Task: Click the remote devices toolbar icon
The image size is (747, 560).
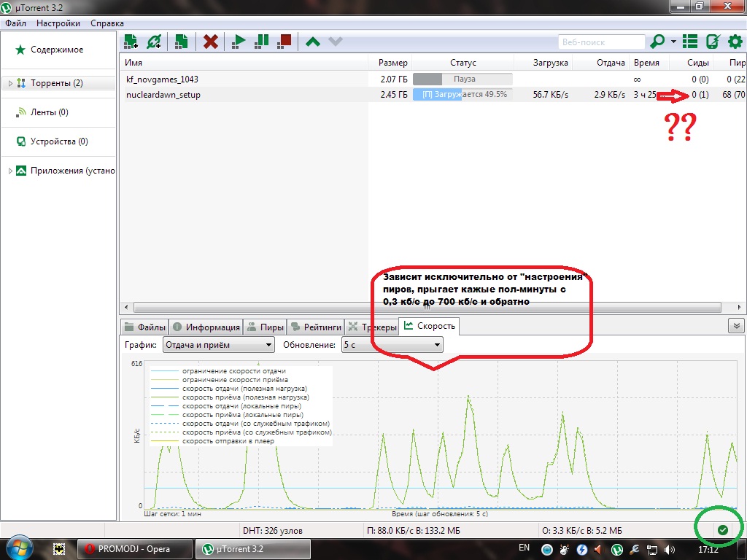Action: [x=713, y=42]
